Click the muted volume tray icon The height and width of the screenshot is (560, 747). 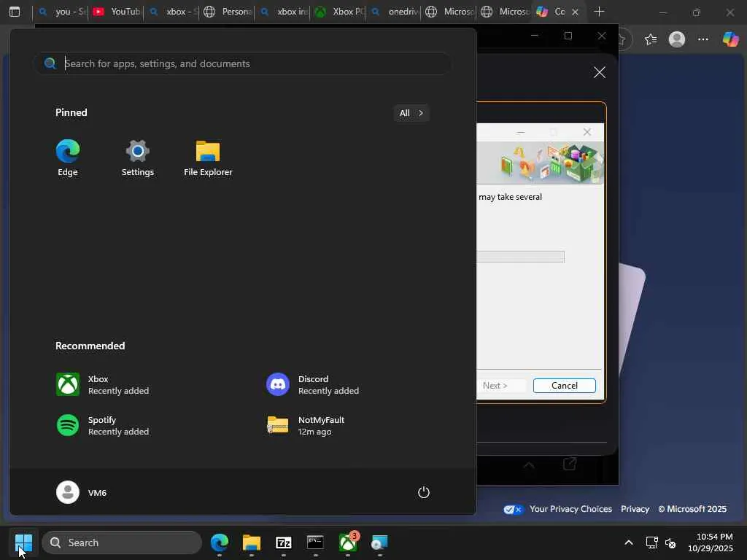point(670,542)
